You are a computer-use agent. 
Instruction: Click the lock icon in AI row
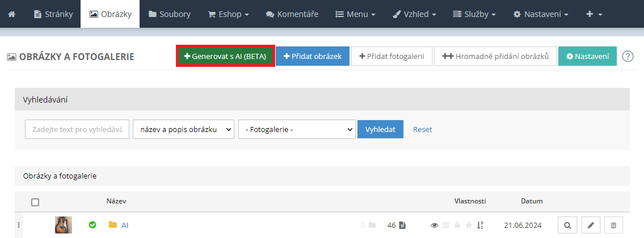tap(457, 225)
